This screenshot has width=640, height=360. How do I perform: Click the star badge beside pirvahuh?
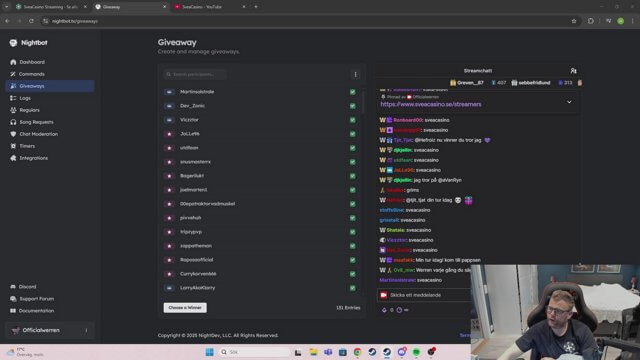[x=169, y=218]
